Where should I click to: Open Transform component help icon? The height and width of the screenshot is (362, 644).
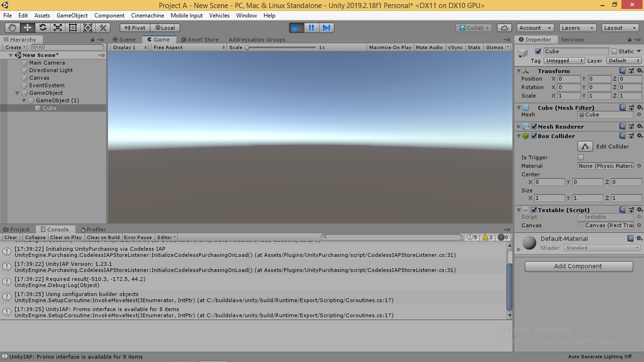(x=623, y=71)
